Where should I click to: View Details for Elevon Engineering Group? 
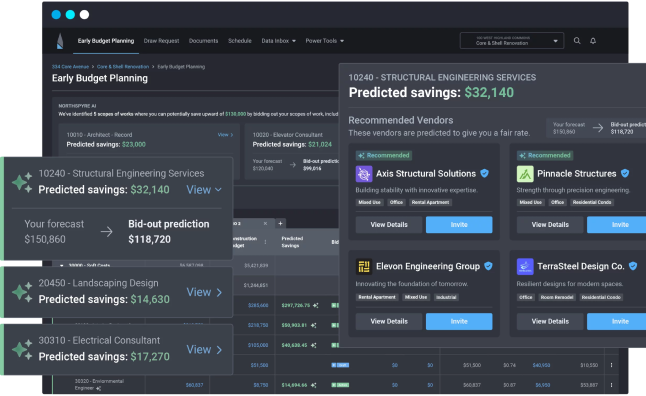coord(389,321)
